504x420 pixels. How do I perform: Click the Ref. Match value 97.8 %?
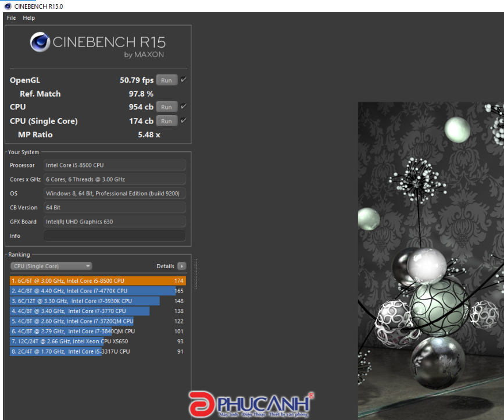(x=141, y=94)
